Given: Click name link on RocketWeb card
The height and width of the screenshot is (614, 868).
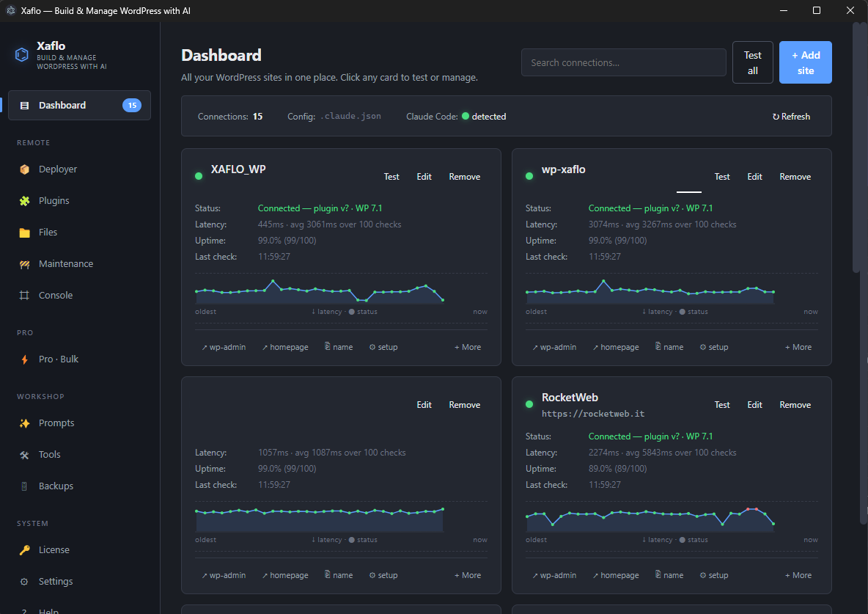Looking at the screenshot, I should pos(669,575).
